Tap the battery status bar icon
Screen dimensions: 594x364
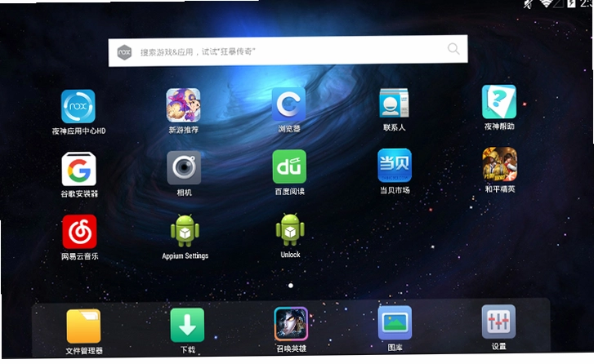[571, 3]
